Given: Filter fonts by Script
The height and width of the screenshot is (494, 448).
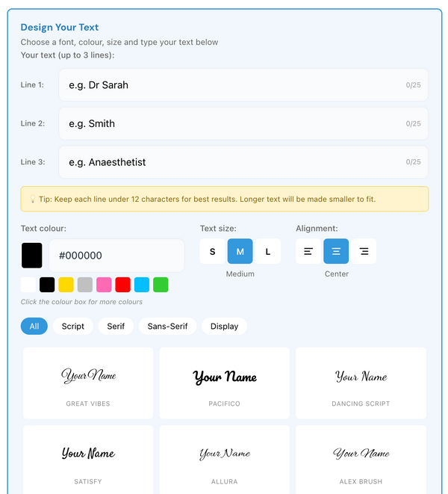Looking at the screenshot, I should pyautogui.click(x=73, y=327).
